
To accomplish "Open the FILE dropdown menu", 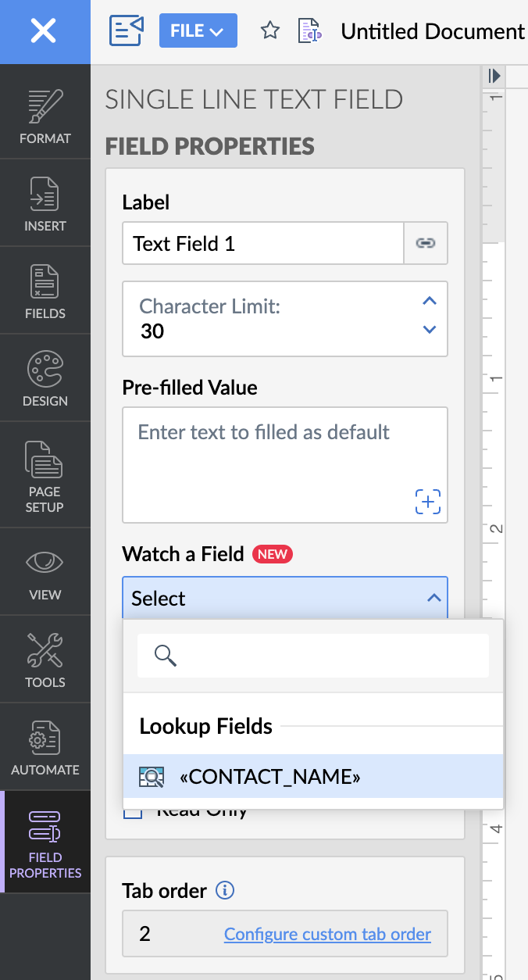I will (x=198, y=31).
